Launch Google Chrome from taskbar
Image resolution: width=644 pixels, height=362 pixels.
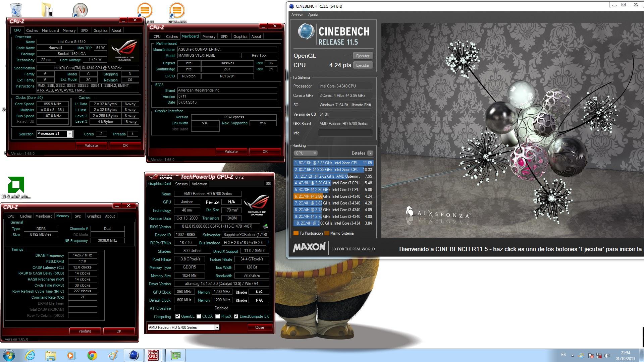[x=92, y=355]
